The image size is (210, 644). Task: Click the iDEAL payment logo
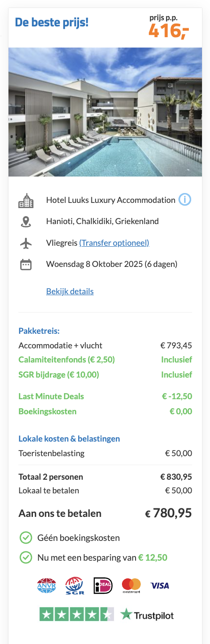pos(103,586)
